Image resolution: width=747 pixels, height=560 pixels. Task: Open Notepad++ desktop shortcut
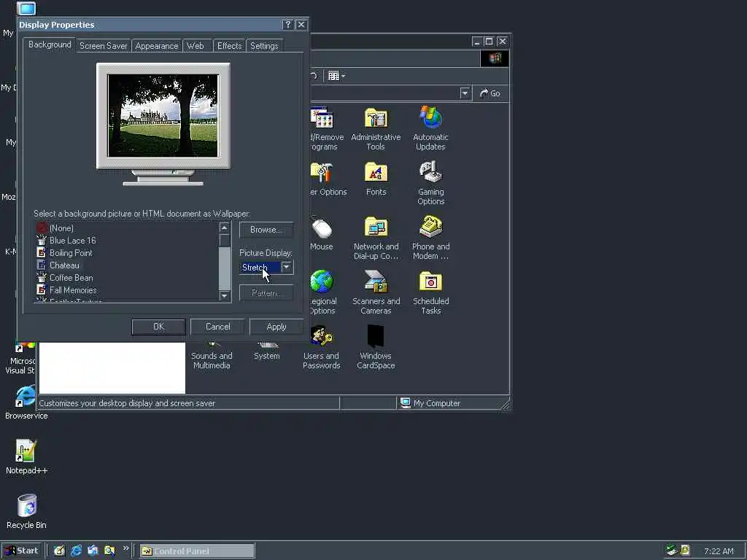27,457
